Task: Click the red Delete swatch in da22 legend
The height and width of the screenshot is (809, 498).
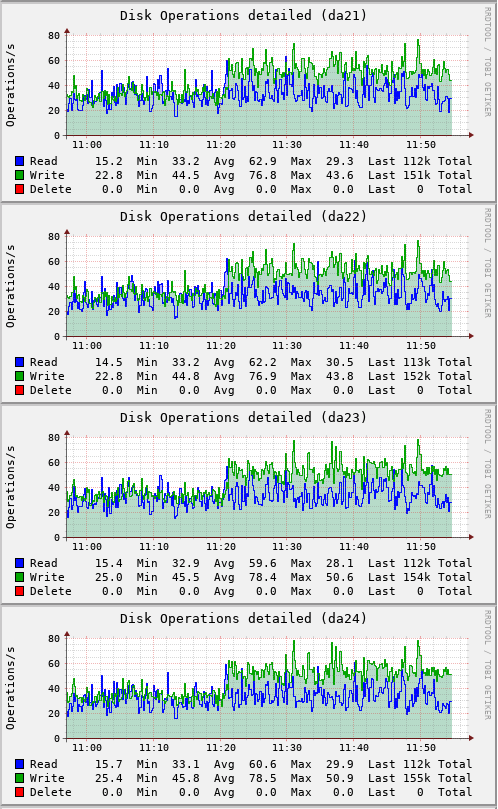Action: point(20,390)
